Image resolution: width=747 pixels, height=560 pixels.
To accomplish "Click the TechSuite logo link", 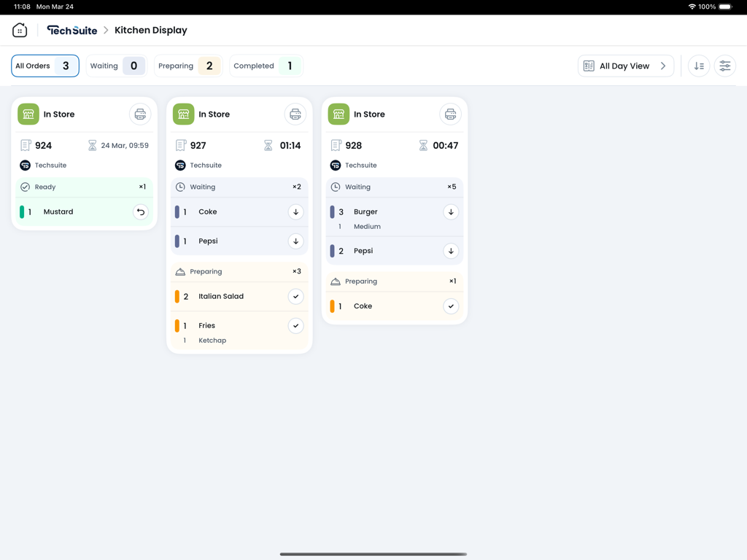I will coord(72,30).
